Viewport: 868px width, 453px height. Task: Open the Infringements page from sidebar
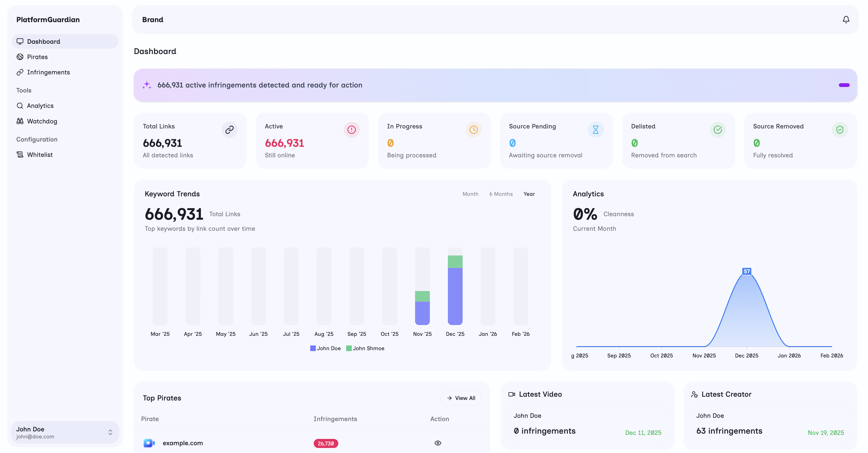(x=48, y=72)
